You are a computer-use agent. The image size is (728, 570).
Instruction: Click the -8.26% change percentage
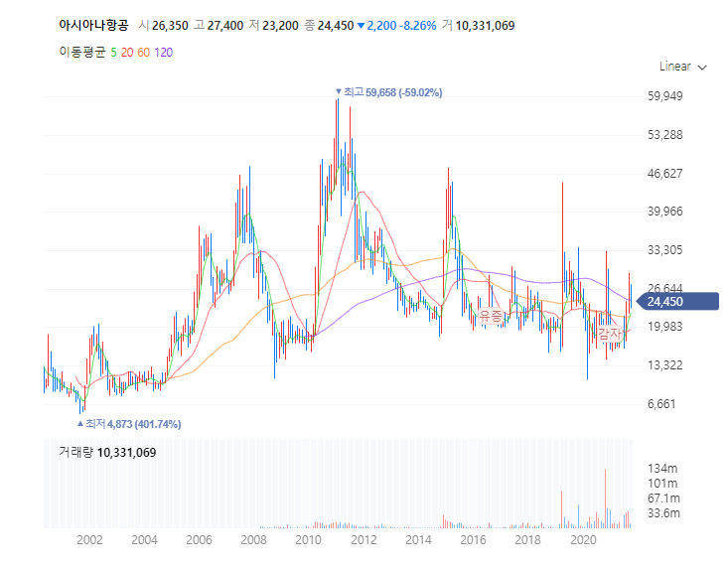pyautogui.click(x=417, y=26)
